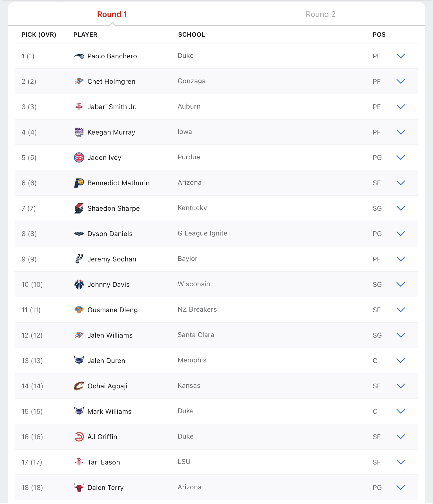
Task: Click the Detroit Pistons logo beside Jaden Ivey
Action: coord(79,157)
